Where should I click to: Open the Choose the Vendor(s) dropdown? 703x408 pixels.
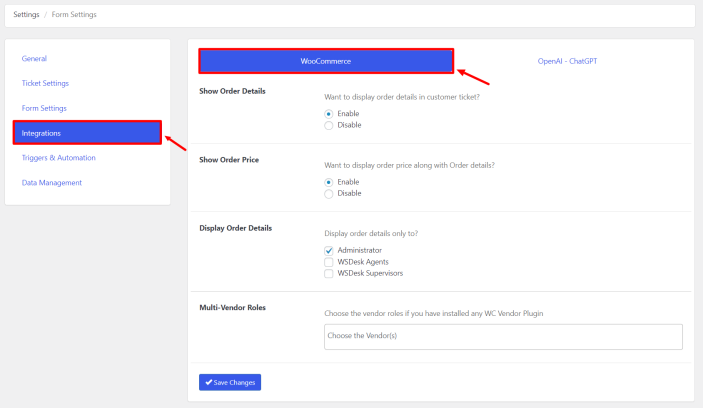503,337
